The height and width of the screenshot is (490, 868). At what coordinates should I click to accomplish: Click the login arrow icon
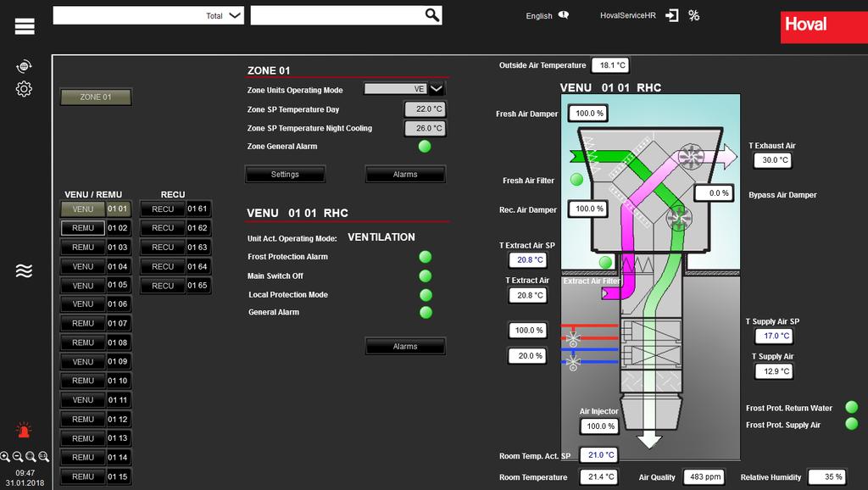[671, 15]
